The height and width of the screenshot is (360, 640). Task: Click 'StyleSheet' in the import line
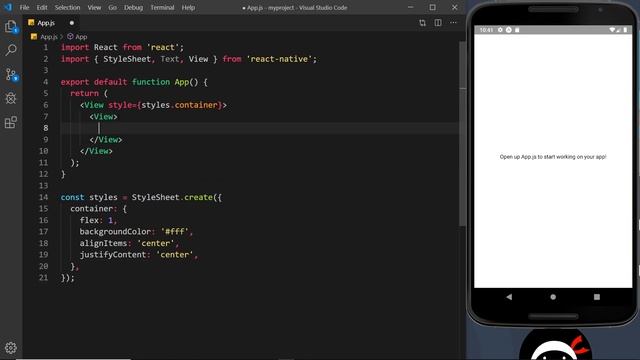click(x=127, y=59)
